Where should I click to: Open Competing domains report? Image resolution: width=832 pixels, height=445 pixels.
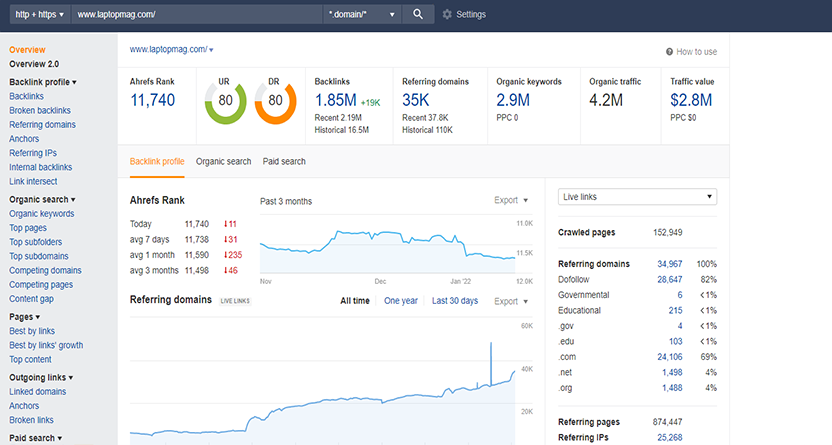pos(45,271)
